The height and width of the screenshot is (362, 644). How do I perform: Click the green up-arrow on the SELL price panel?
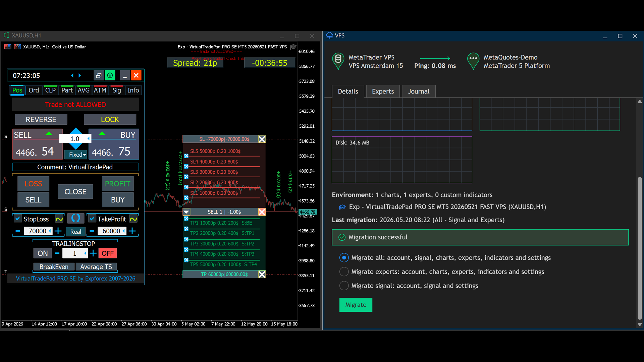pyautogui.click(x=49, y=133)
